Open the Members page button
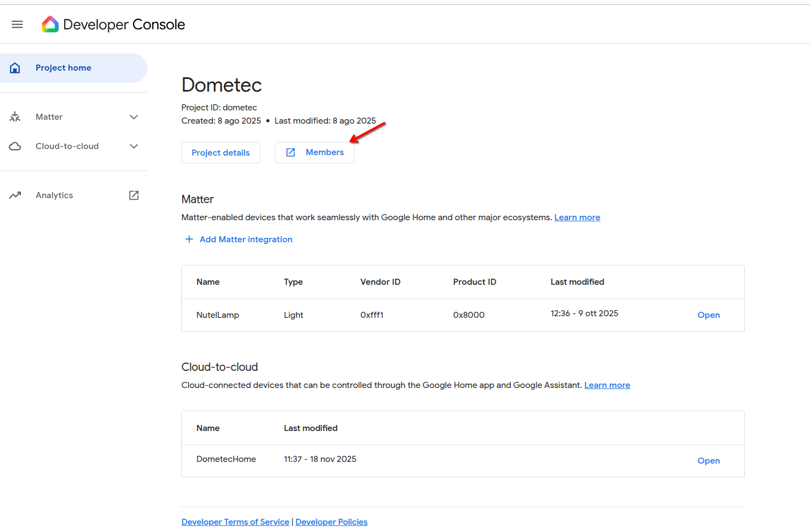This screenshot has height=532, width=810. 315,153
